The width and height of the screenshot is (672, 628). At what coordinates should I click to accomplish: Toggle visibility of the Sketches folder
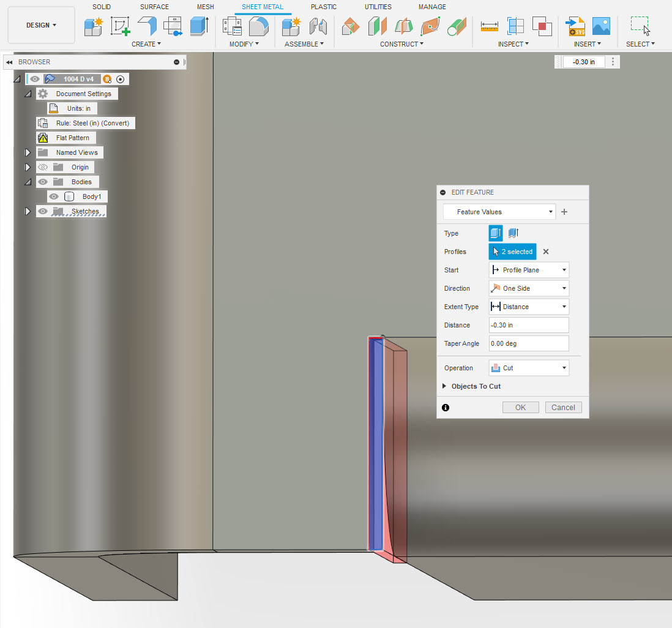click(x=43, y=211)
